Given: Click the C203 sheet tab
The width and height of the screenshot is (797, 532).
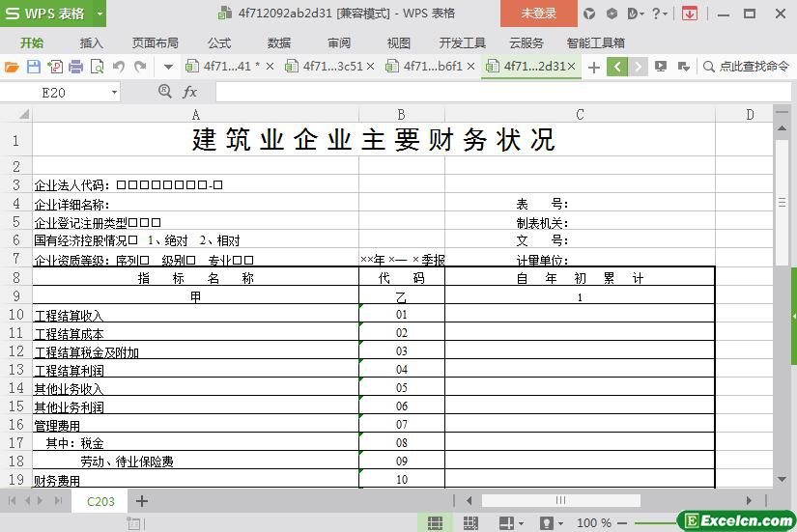Looking at the screenshot, I should pos(100,501).
